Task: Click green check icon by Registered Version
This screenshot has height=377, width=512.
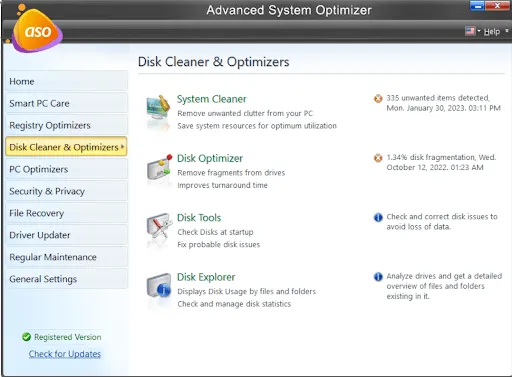Action: point(26,337)
